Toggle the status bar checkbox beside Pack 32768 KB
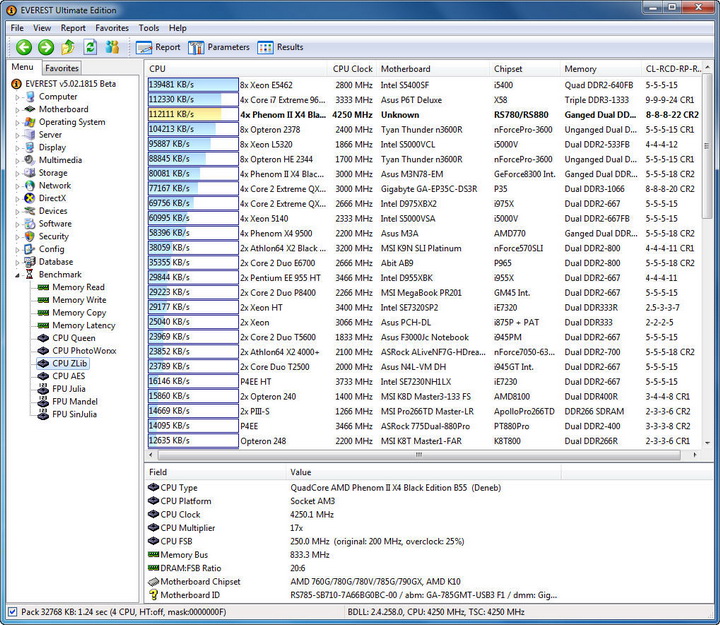 pos(12,612)
